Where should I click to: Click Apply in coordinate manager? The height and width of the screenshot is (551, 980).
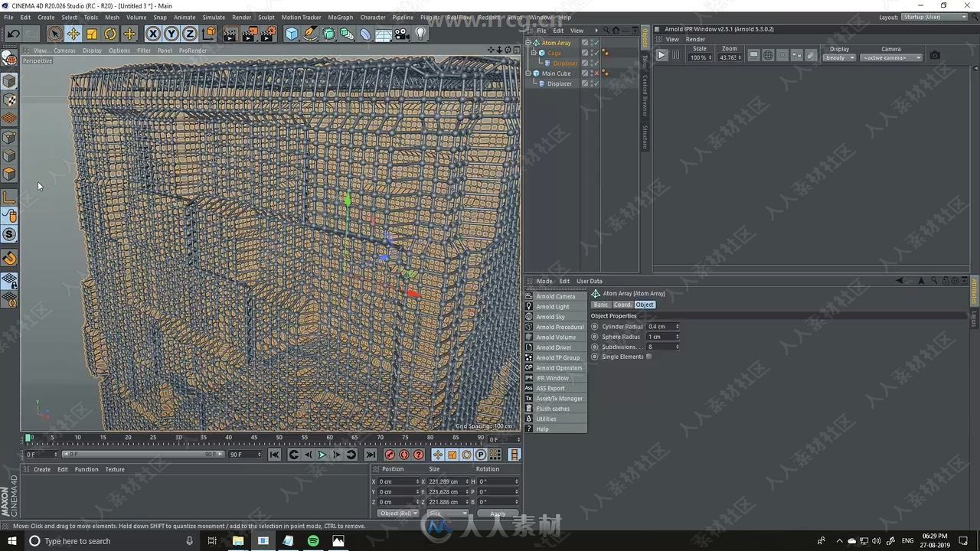pyautogui.click(x=498, y=514)
